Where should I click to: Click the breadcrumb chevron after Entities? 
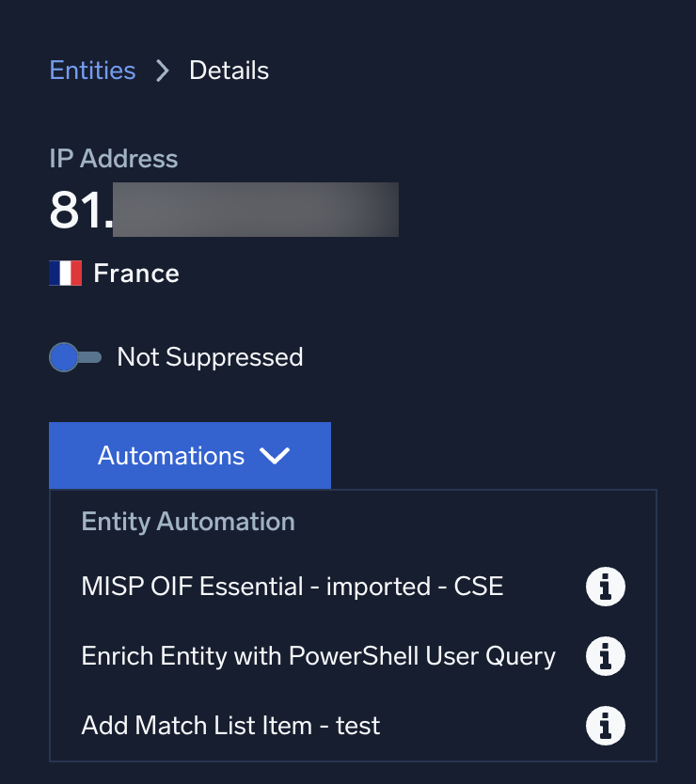point(162,71)
